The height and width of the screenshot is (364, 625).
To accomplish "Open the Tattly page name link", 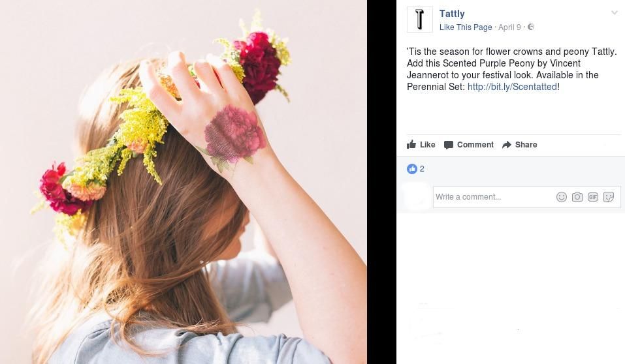I will click(x=452, y=14).
